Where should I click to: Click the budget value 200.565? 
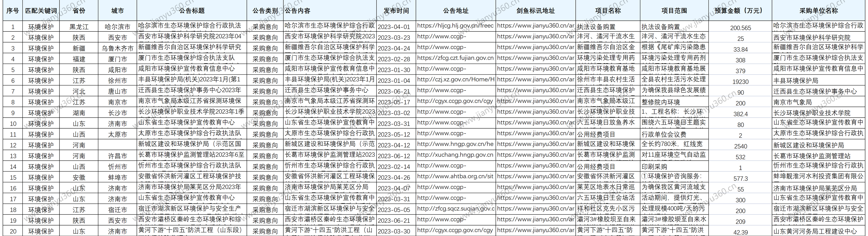coord(741,28)
